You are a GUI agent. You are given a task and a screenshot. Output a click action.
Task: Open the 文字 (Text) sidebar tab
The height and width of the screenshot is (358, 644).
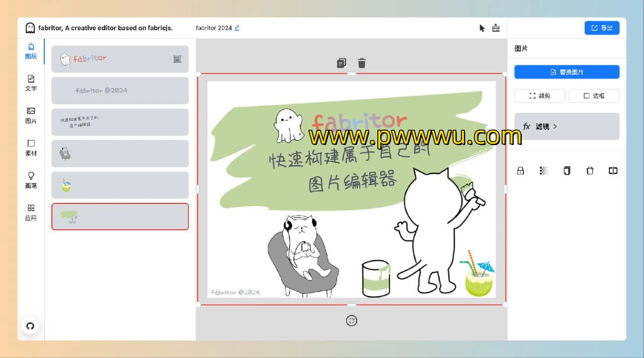(x=31, y=83)
